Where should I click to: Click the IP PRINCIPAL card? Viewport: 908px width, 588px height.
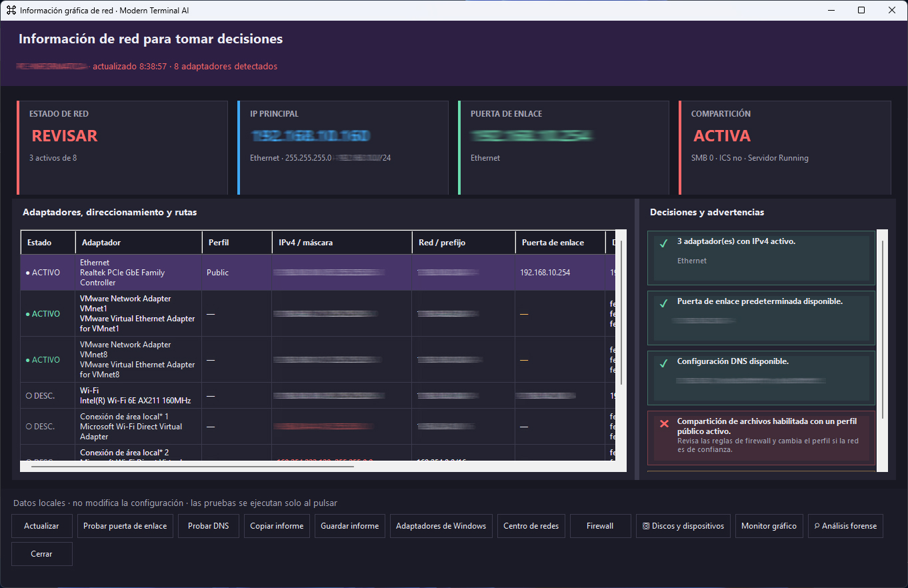click(343, 147)
